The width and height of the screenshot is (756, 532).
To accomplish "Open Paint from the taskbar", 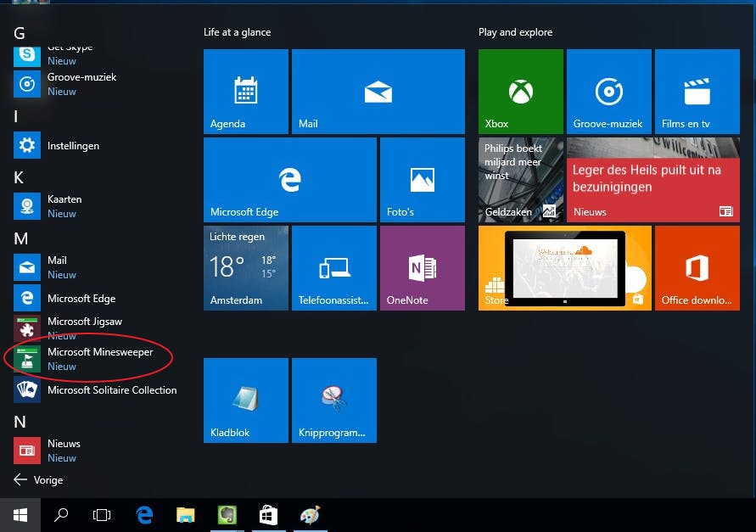I will pyautogui.click(x=310, y=515).
